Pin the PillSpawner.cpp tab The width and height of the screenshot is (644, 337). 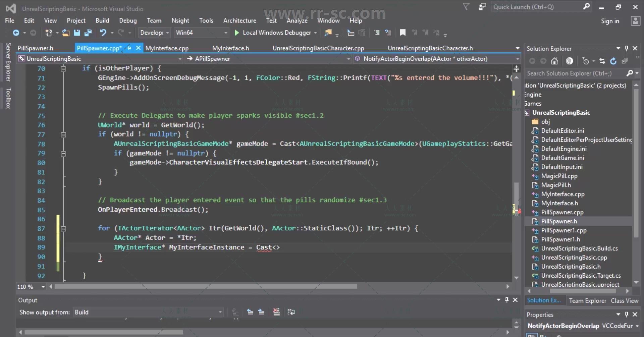[129, 48]
